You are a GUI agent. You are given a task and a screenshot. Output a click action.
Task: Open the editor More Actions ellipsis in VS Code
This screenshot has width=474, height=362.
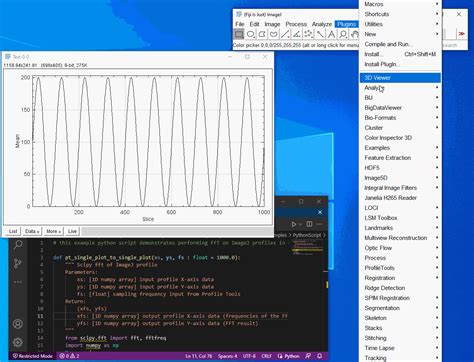coord(319,224)
